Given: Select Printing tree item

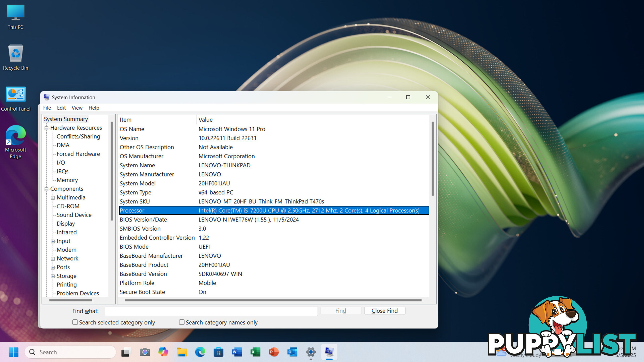Looking at the screenshot, I should (67, 285).
